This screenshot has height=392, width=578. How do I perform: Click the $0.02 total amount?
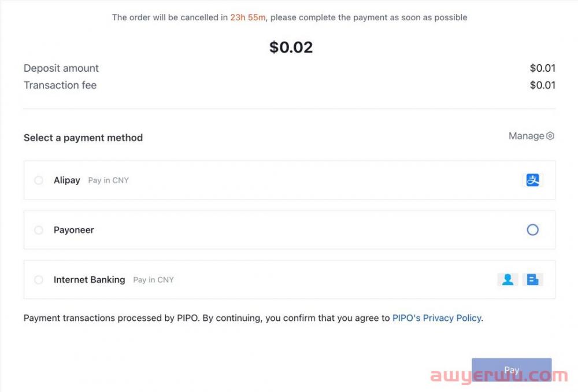291,47
